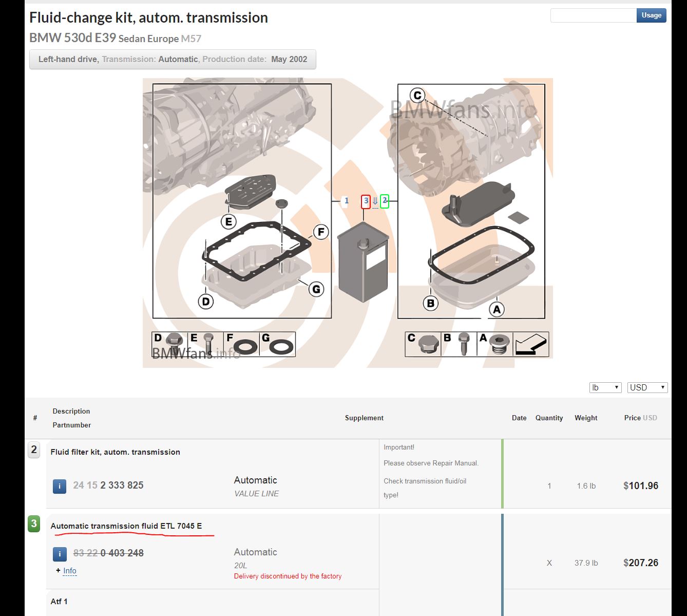687x616 pixels.
Task: Click part number 24 15 2 333 825
Action: [x=108, y=486]
